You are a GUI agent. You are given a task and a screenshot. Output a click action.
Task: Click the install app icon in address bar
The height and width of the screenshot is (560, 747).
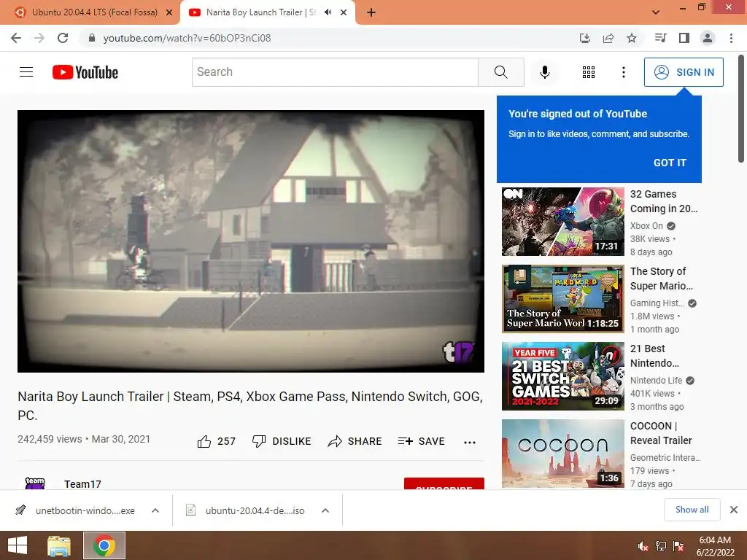point(585,38)
